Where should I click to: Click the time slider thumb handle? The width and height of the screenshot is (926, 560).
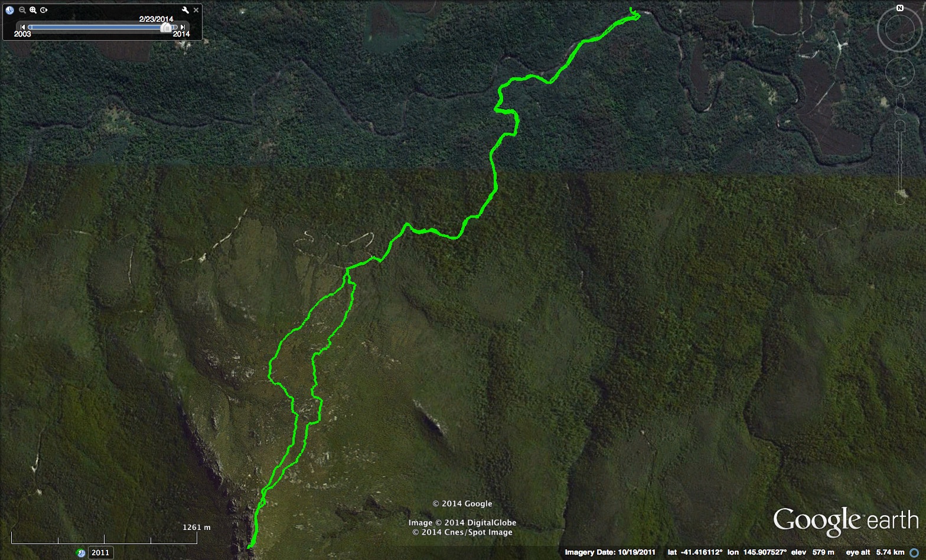click(x=167, y=27)
